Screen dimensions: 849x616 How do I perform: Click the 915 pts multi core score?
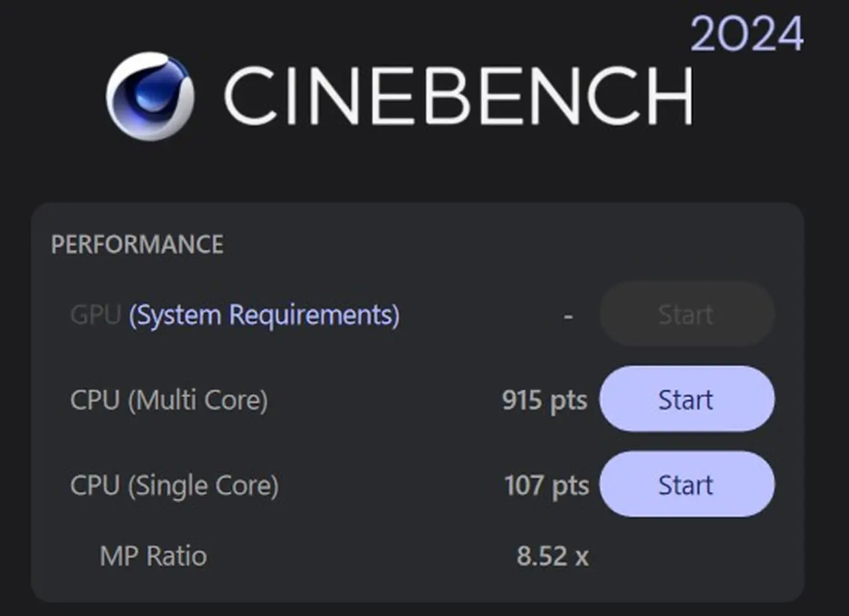point(545,400)
